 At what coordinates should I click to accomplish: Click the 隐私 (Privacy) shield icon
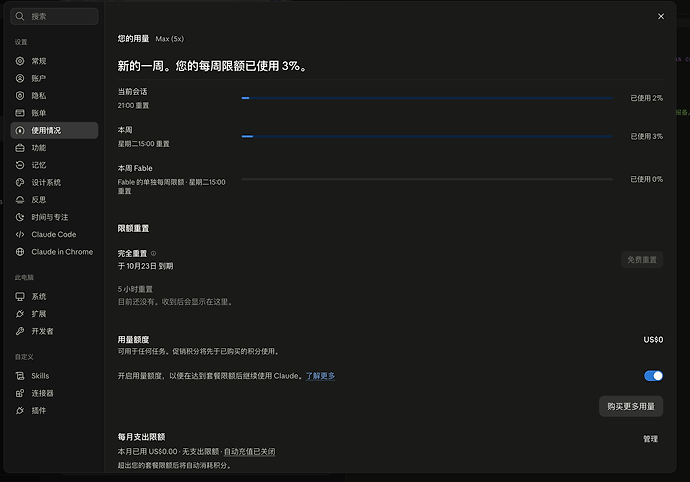(x=20, y=96)
